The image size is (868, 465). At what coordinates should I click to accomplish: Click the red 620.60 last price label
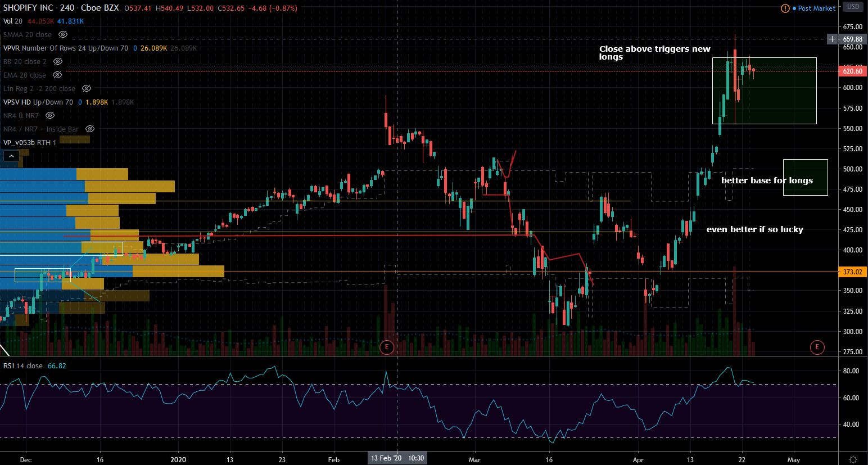coord(852,71)
